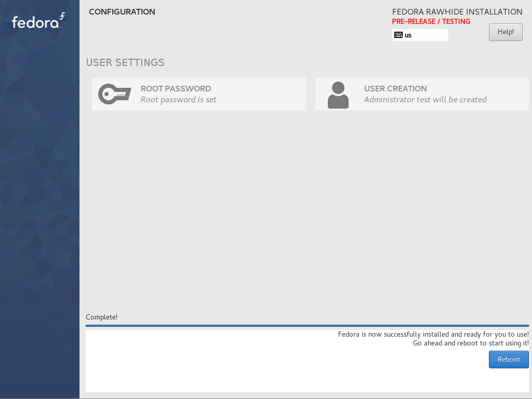Reboot the system after installation
Image resolution: width=532 pixels, height=399 pixels.
click(x=509, y=360)
